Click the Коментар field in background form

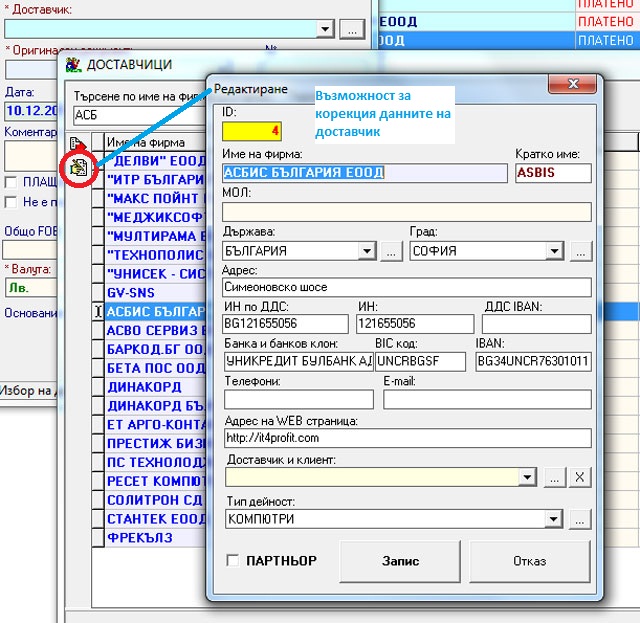(30, 156)
